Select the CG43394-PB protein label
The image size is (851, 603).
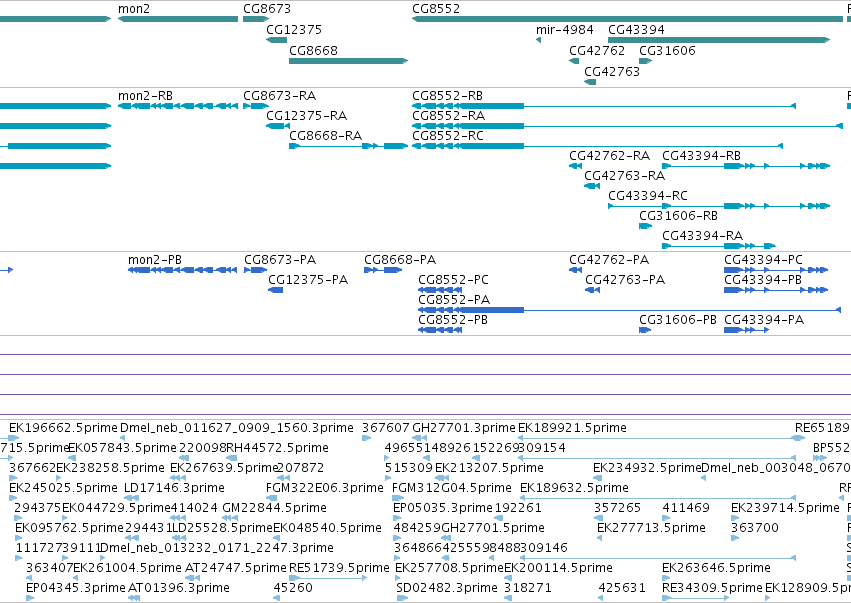coord(763,280)
